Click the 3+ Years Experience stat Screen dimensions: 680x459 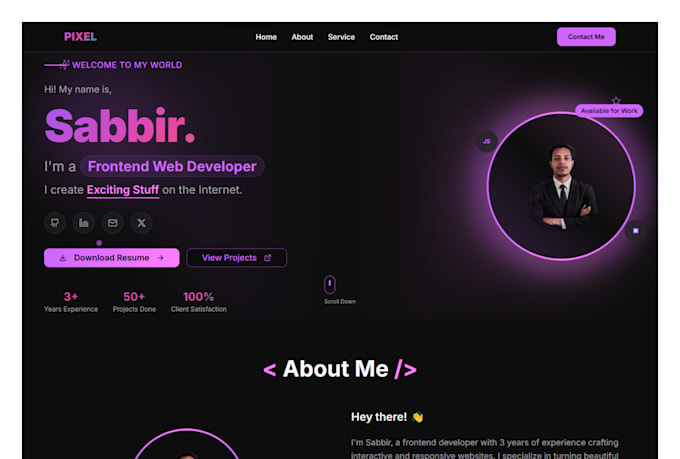coord(71,302)
